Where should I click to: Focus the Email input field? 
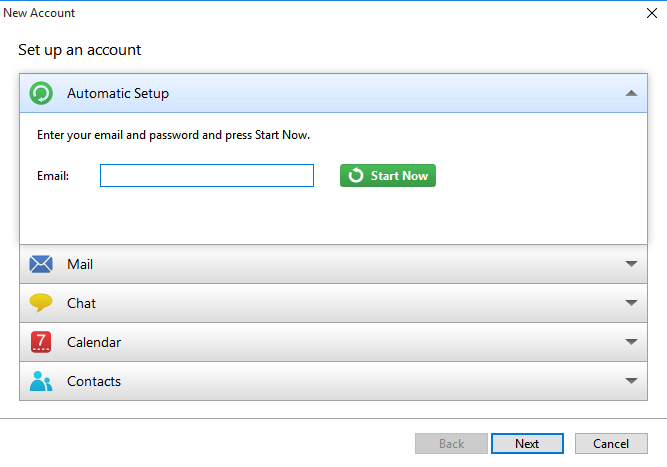[207, 176]
